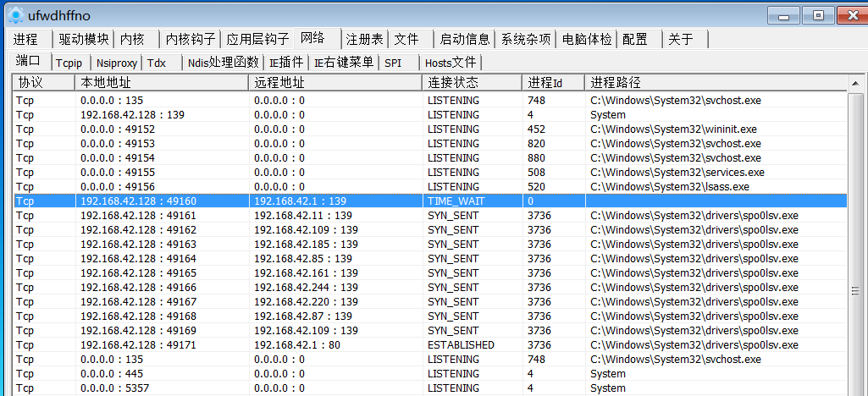
Task: Click the vertical scrollbar thumb
Action: [855, 290]
